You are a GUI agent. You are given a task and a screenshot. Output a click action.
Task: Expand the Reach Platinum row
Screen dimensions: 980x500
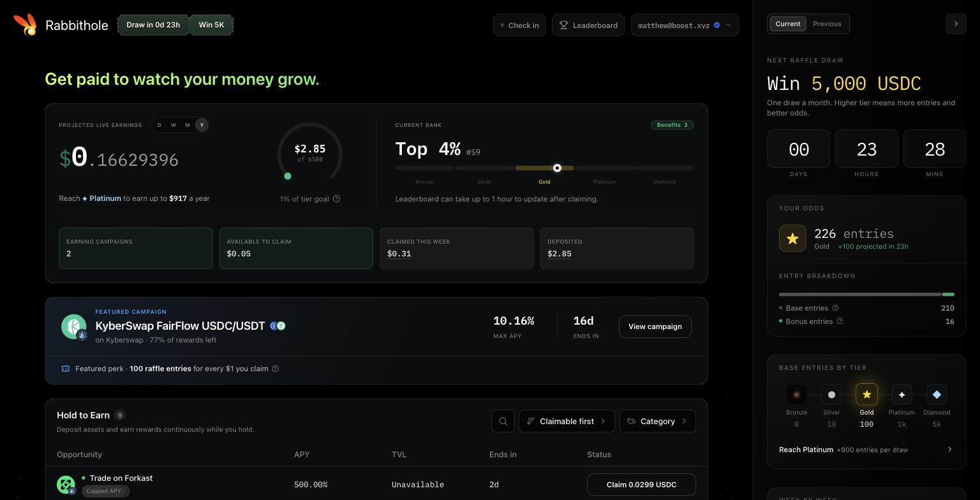pos(866,450)
